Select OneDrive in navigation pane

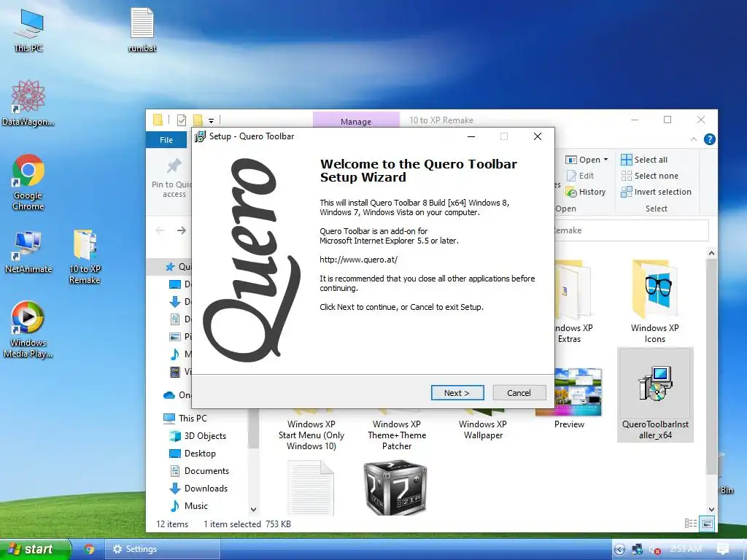177,394
